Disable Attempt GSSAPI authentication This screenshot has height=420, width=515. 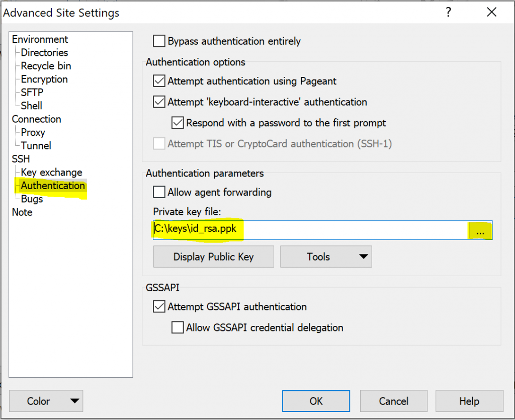coord(159,307)
